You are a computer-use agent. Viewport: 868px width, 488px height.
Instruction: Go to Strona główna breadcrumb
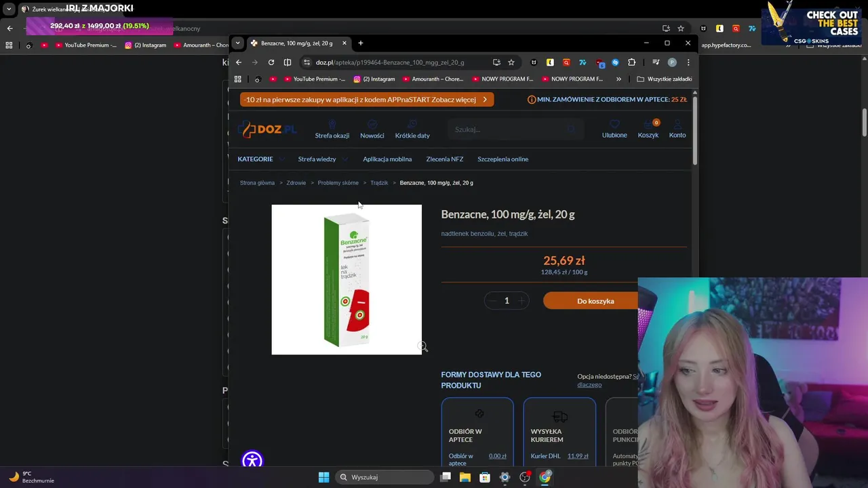tap(257, 183)
